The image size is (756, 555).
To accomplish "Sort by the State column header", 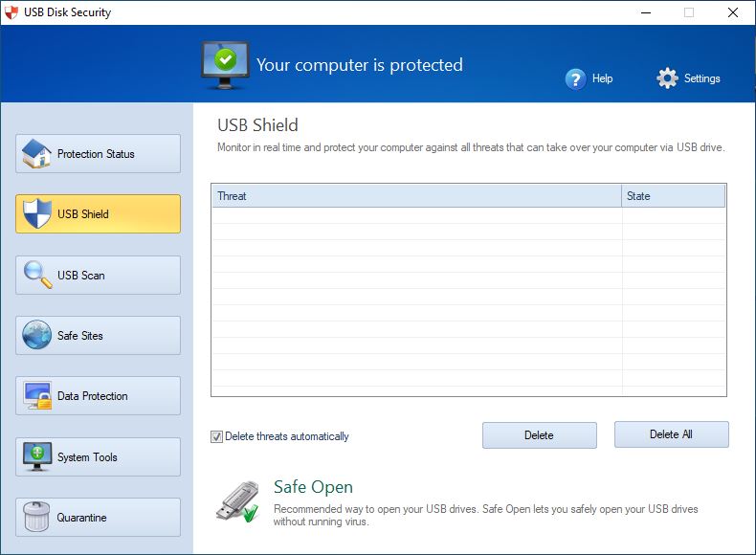I will [x=673, y=196].
